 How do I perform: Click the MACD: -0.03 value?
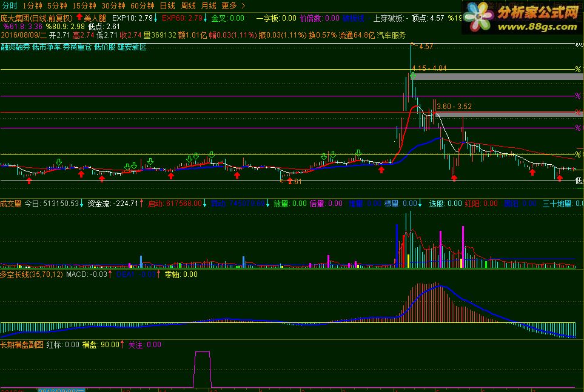point(86,274)
